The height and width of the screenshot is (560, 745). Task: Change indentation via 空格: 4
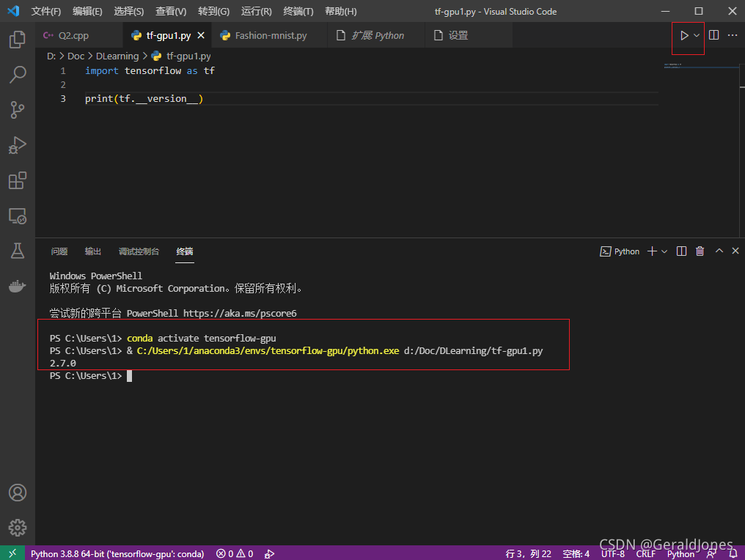[x=576, y=554]
